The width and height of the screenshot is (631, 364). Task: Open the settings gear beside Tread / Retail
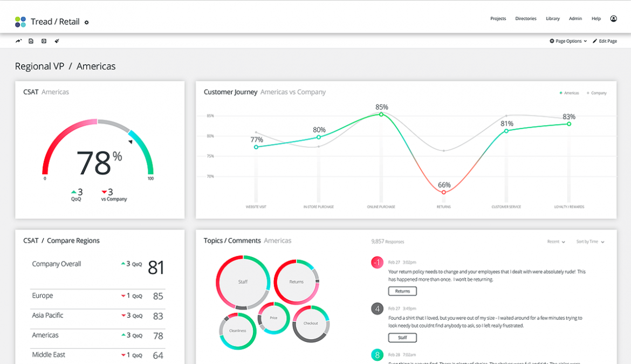click(86, 22)
